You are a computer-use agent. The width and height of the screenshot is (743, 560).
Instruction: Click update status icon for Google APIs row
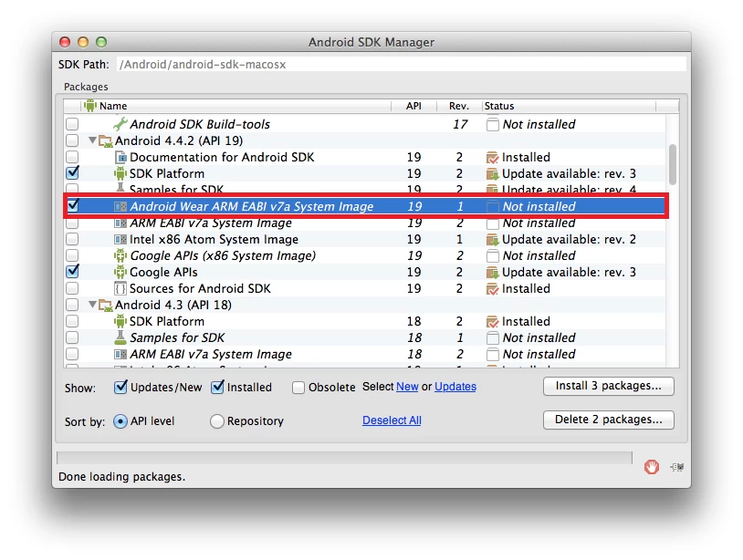492,273
